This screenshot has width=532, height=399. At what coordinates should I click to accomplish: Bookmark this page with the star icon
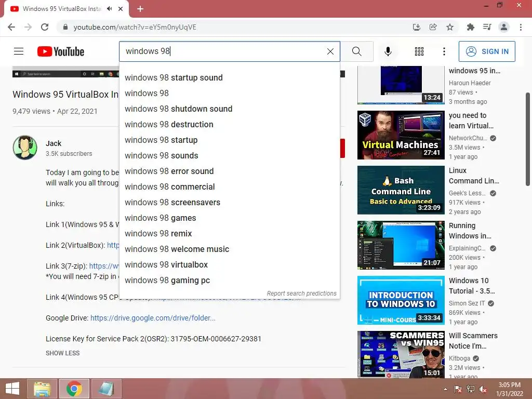click(x=450, y=27)
